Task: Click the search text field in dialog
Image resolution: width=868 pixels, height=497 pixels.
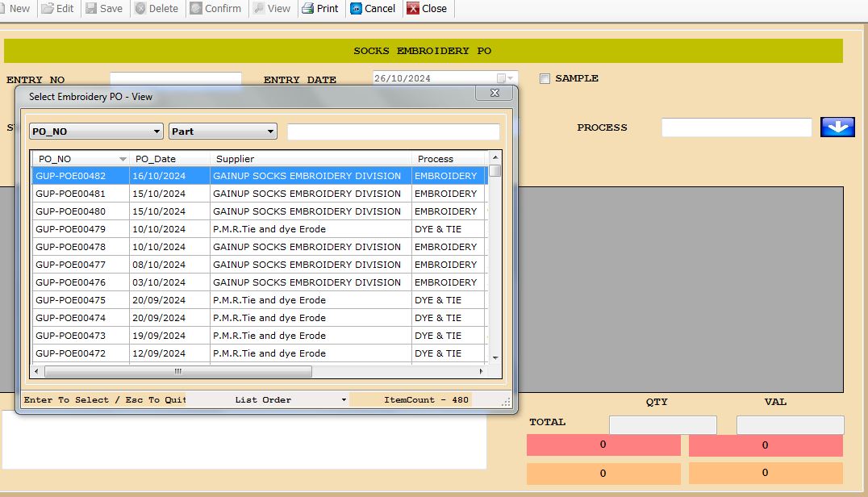Action: pos(394,132)
